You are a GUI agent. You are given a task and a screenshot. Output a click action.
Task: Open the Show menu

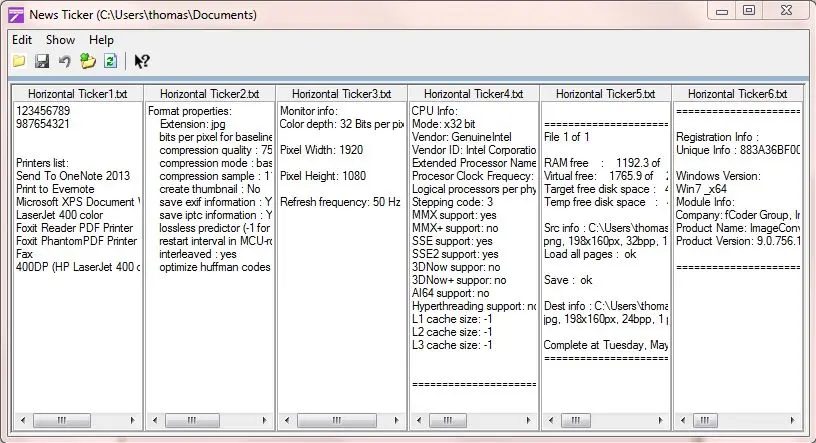click(x=60, y=40)
